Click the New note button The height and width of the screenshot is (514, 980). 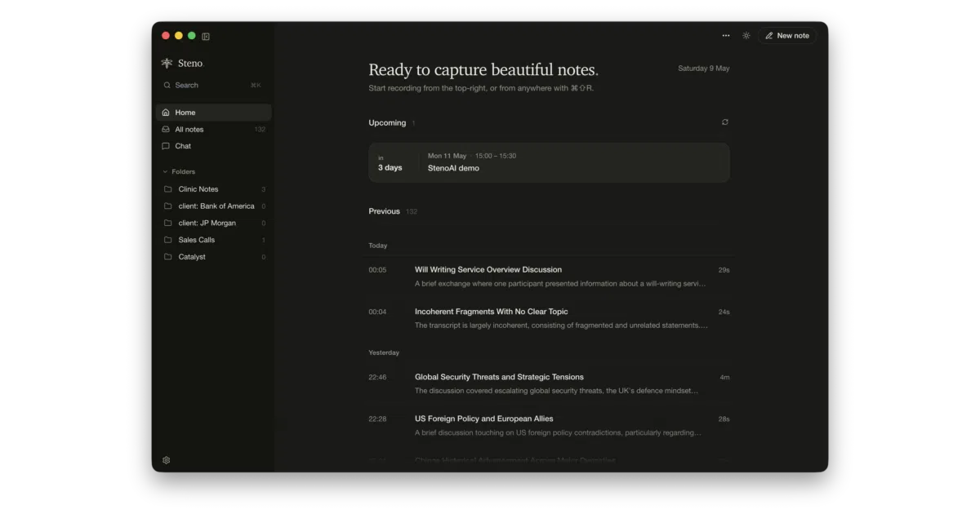point(787,36)
